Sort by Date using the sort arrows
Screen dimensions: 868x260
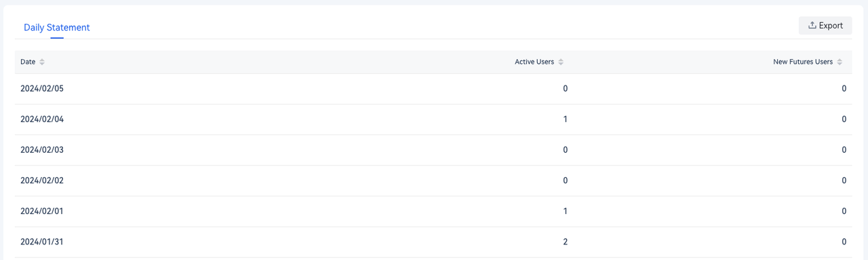(x=42, y=62)
